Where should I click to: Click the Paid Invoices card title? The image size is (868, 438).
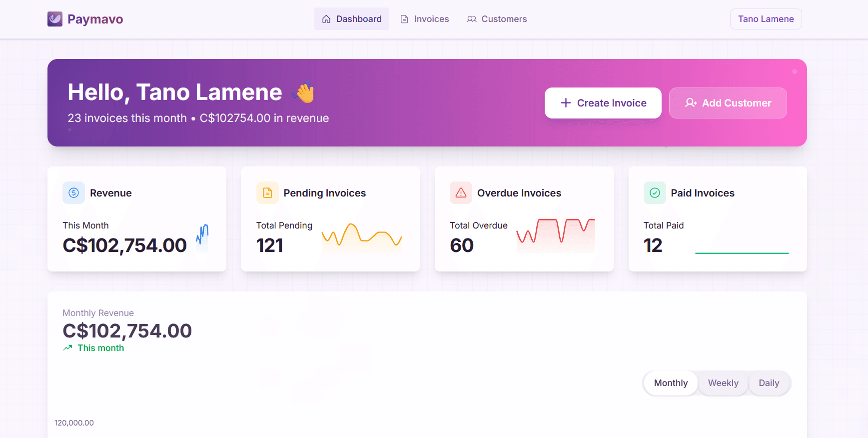tap(703, 193)
